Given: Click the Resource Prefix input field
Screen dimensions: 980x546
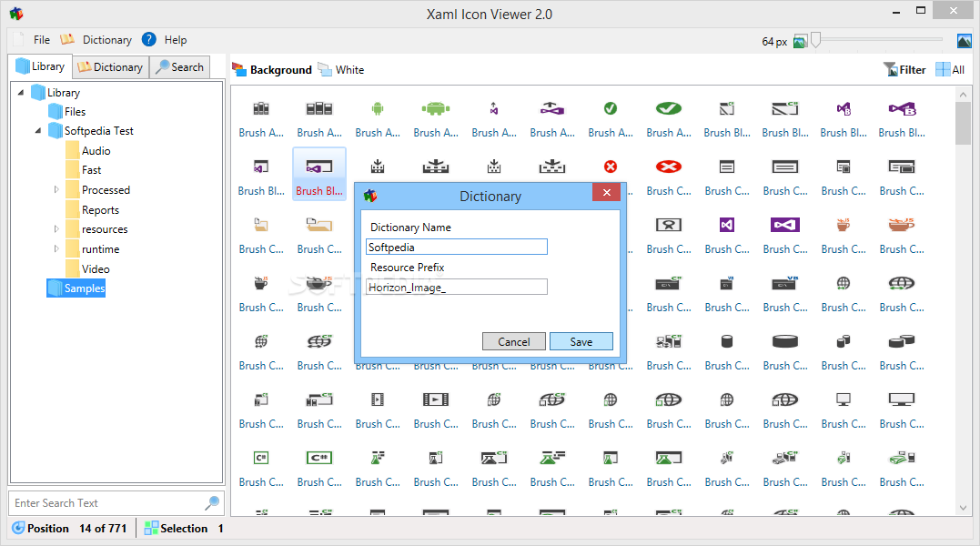Looking at the screenshot, I should click(x=456, y=287).
